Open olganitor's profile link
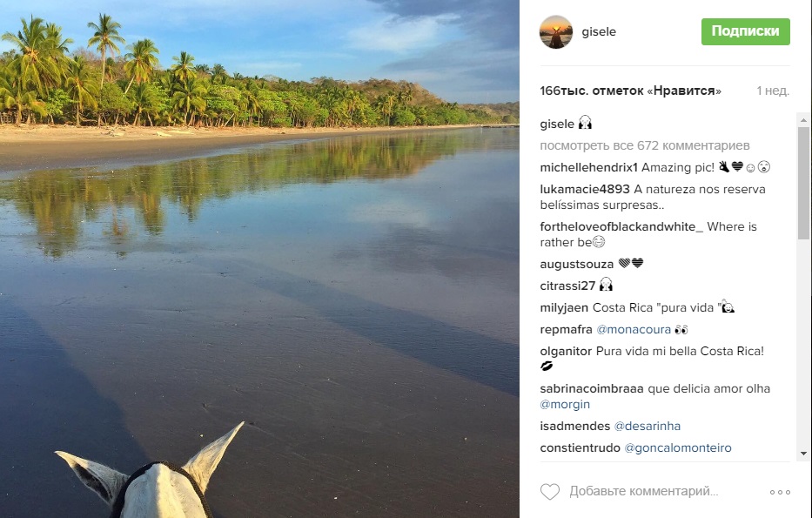 (567, 352)
